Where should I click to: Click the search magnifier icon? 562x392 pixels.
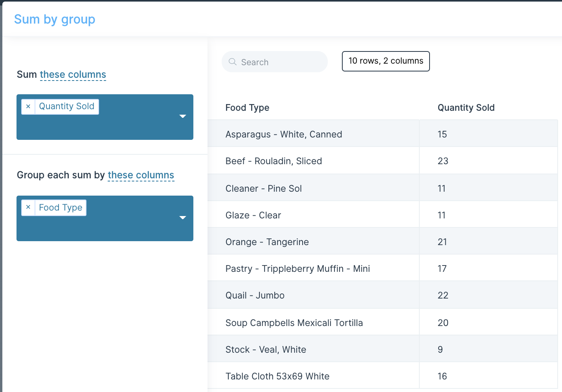point(233,62)
